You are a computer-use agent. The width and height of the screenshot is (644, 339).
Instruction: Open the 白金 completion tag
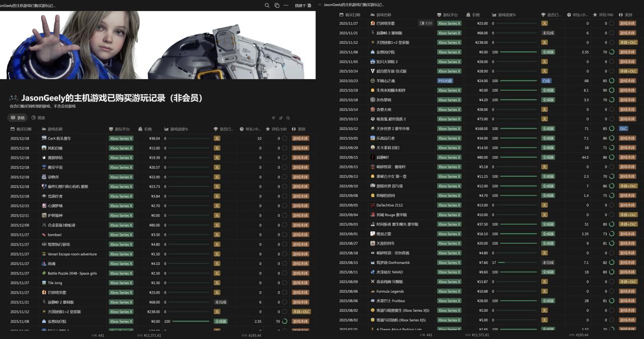(546, 81)
